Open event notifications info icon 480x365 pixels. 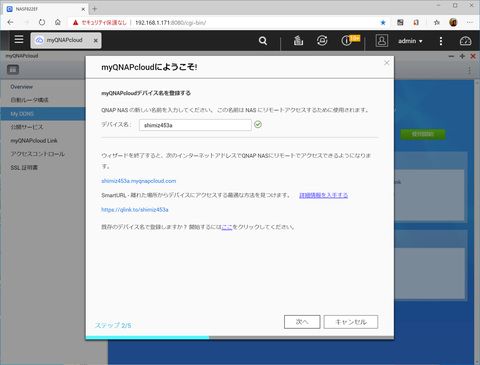tap(346, 41)
